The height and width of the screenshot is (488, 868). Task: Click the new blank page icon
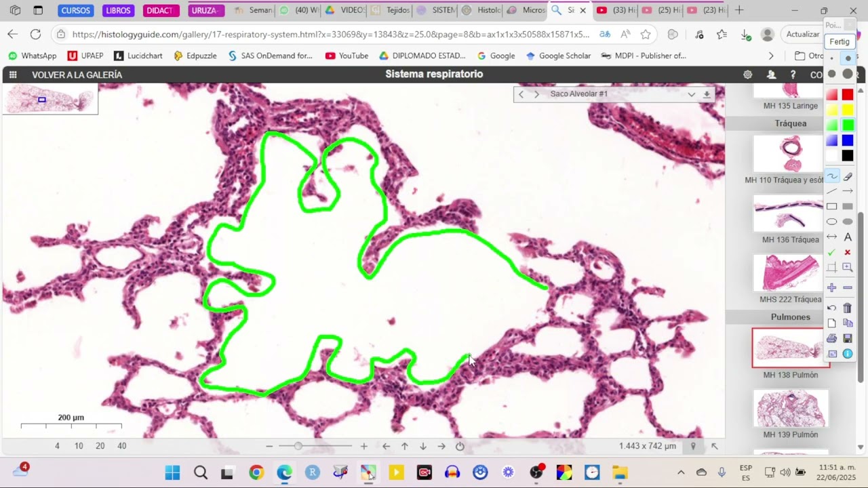tap(832, 323)
